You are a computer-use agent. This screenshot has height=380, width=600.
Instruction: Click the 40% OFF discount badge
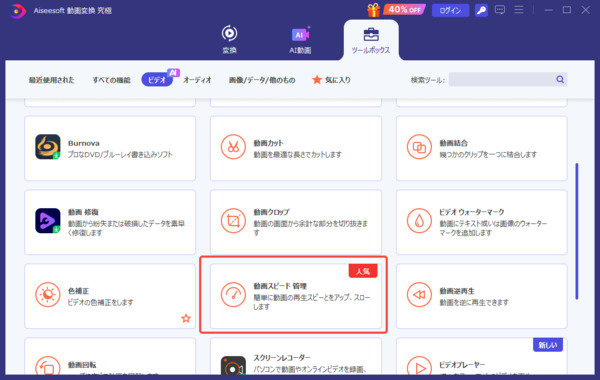pos(404,10)
